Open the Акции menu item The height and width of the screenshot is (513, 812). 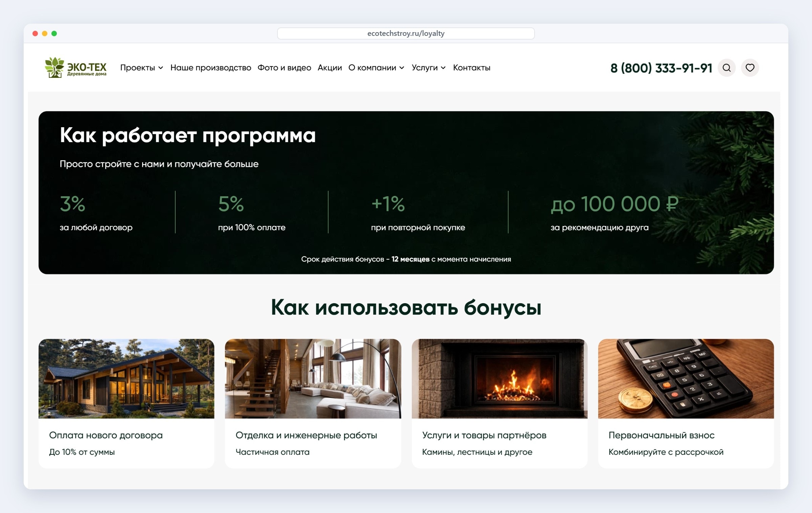[330, 68]
